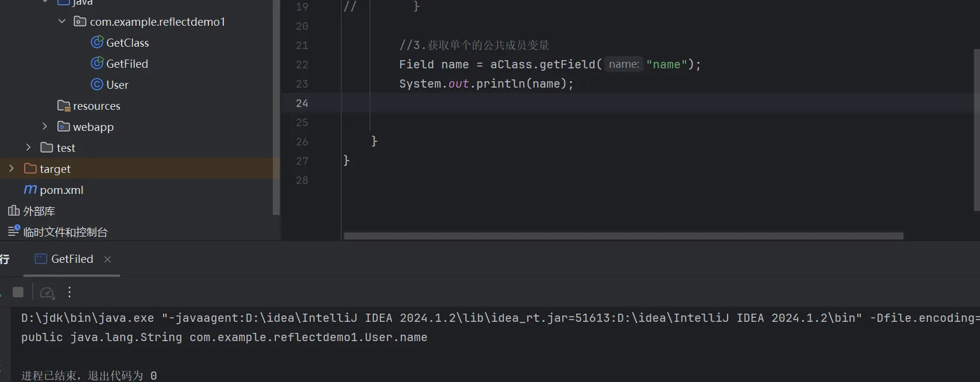Screen dimensions: 980x382
Task: Open the GetClass Java class icon
Action: [97, 43]
